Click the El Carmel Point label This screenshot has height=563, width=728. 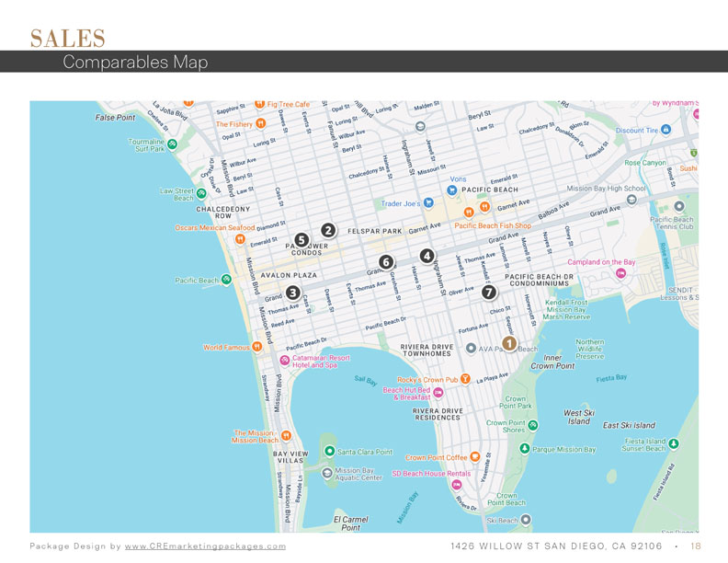click(350, 523)
